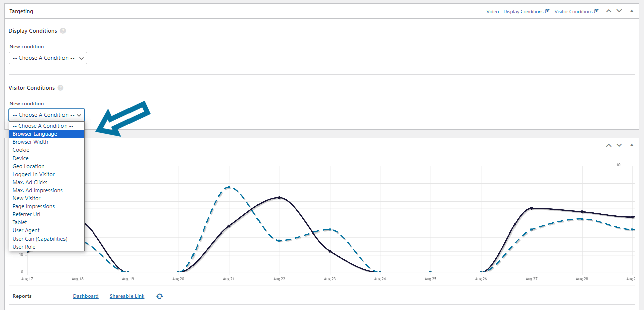Open the Display Conditions Choose A Condition dropdown
Screen dimensions: 644x310
coord(48,58)
